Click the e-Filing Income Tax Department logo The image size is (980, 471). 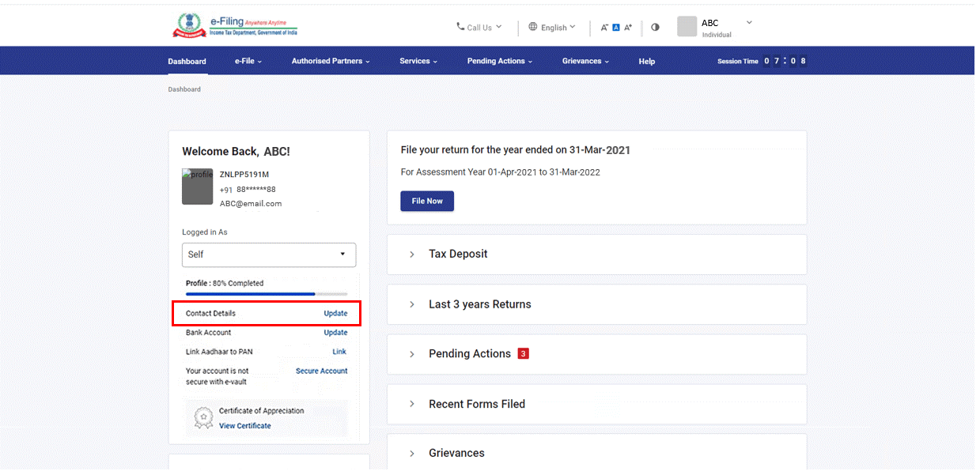(235, 26)
